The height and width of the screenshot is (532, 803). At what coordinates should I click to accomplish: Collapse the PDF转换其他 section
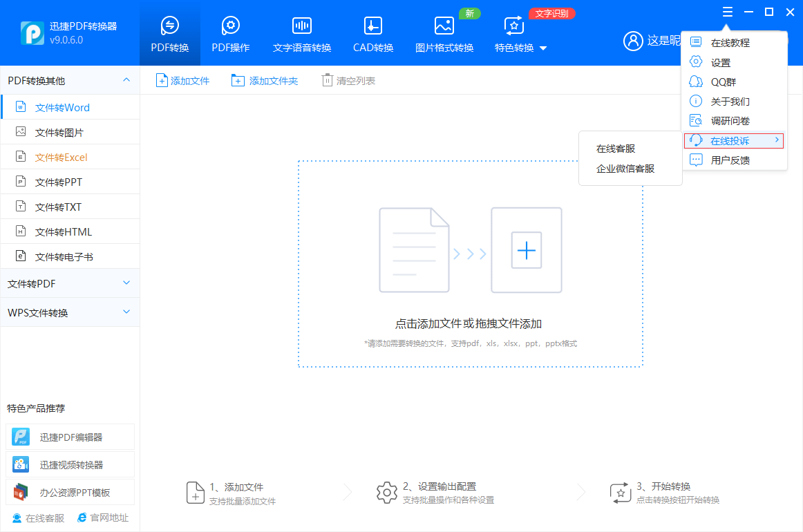(x=126, y=80)
